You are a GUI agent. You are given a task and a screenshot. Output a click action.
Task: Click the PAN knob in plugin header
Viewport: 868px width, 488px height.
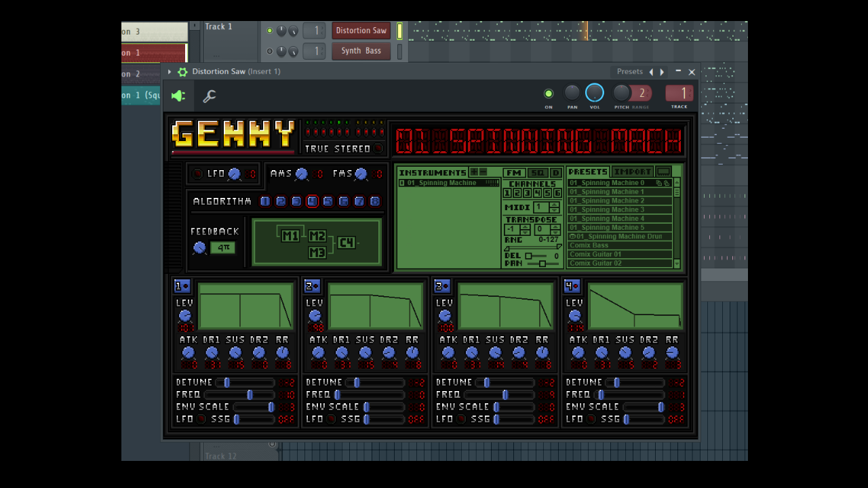[572, 93]
